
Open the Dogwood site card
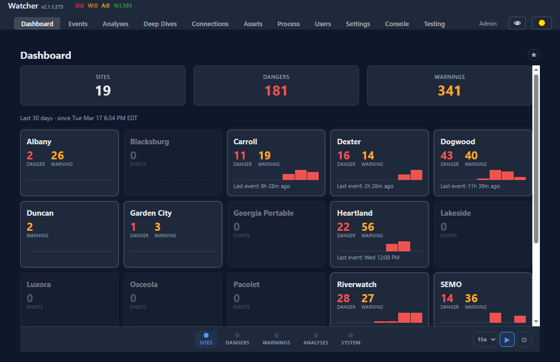(x=483, y=163)
